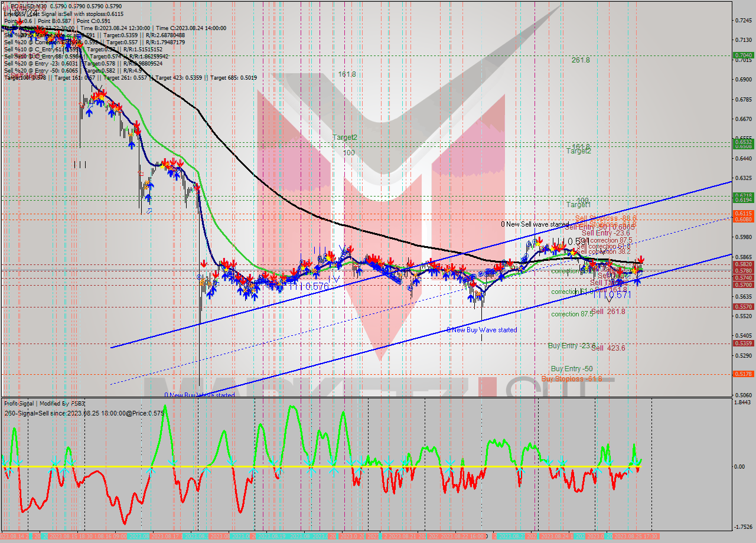
Task: Click the New Sell wave started text
Action: click(x=533, y=224)
